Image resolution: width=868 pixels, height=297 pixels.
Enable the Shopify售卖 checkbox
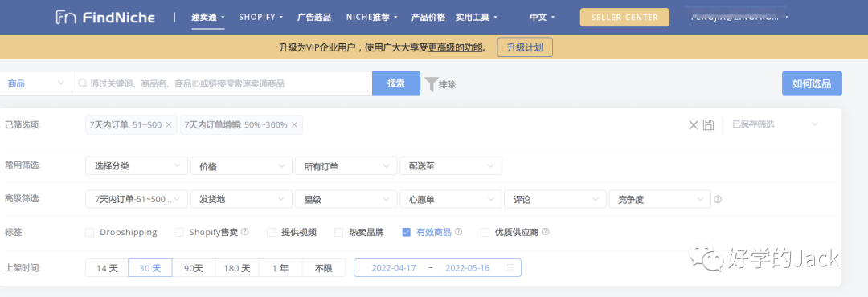(x=178, y=232)
